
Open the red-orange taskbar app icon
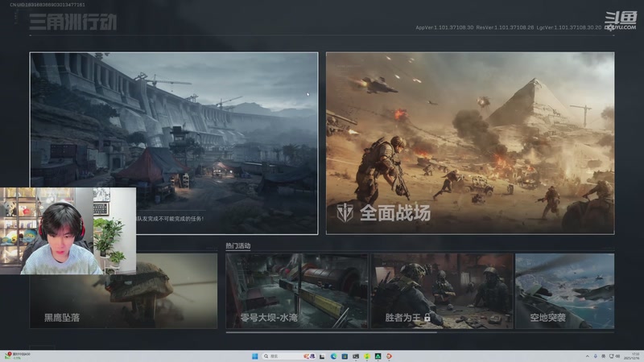pos(389,356)
